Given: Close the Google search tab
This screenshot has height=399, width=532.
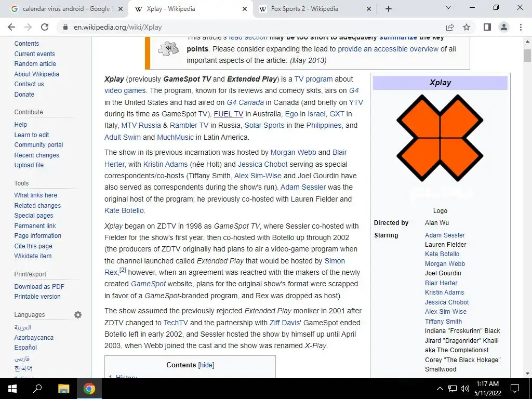Looking at the screenshot, I should [x=120, y=9].
